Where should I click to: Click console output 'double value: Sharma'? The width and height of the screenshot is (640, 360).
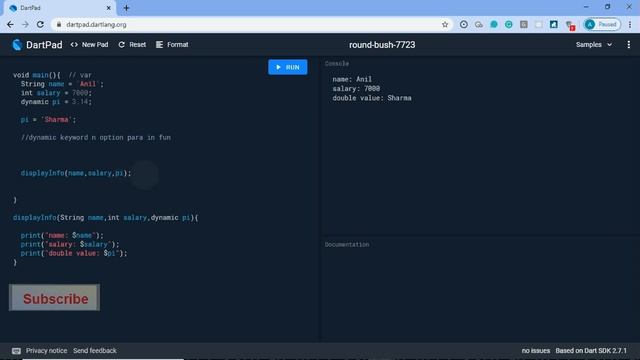(x=372, y=98)
